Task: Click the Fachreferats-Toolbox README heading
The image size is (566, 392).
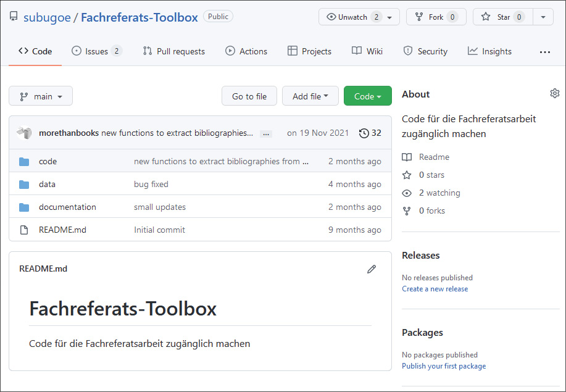Action: tap(123, 309)
